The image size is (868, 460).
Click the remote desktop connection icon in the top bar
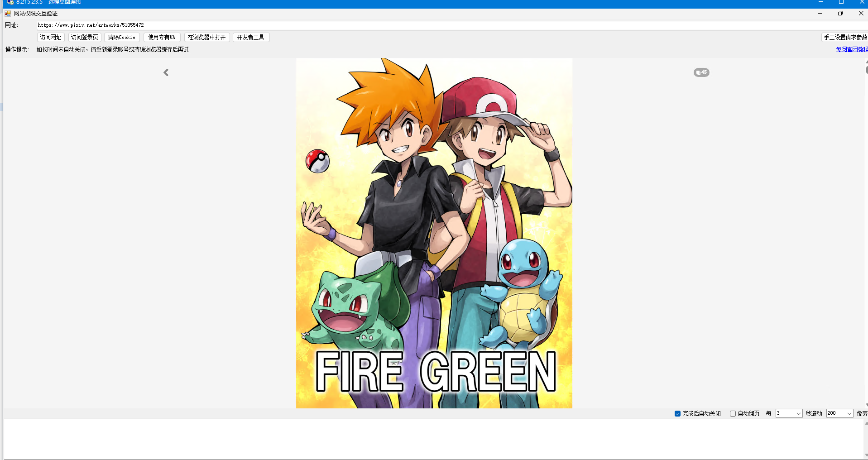click(10, 2)
